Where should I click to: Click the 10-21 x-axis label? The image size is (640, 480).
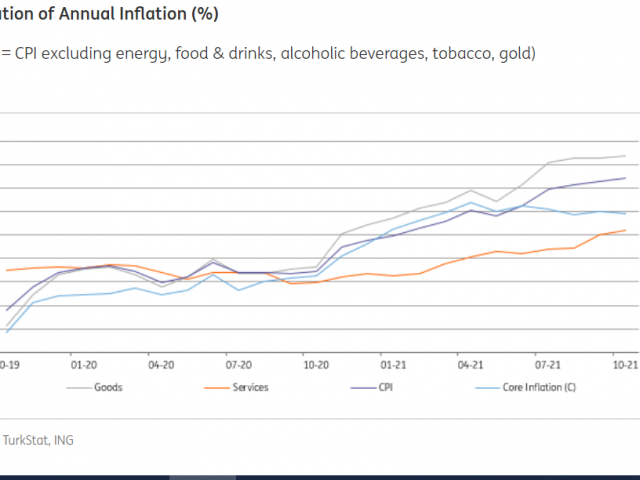point(625,365)
